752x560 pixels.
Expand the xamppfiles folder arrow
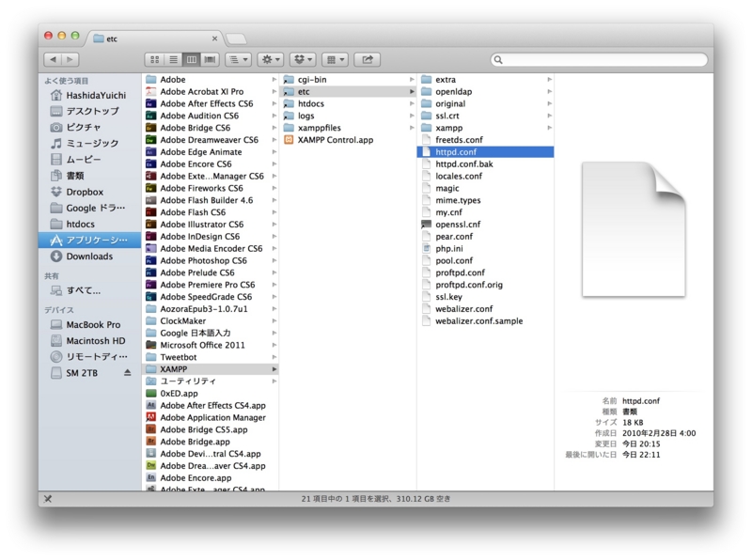(412, 128)
